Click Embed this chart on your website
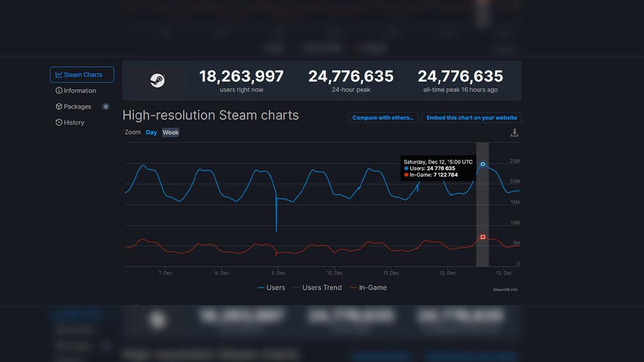Image resolution: width=644 pixels, height=362 pixels. [x=471, y=117]
